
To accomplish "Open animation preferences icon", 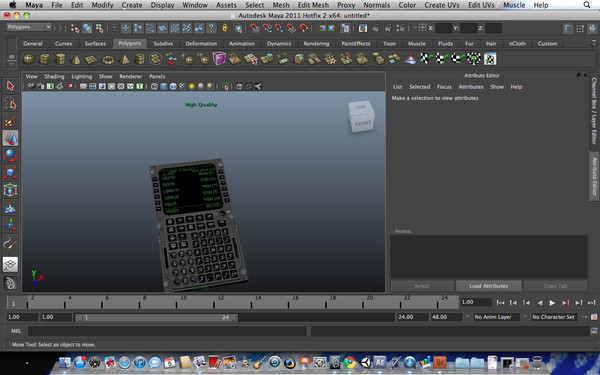I will pos(594,317).
